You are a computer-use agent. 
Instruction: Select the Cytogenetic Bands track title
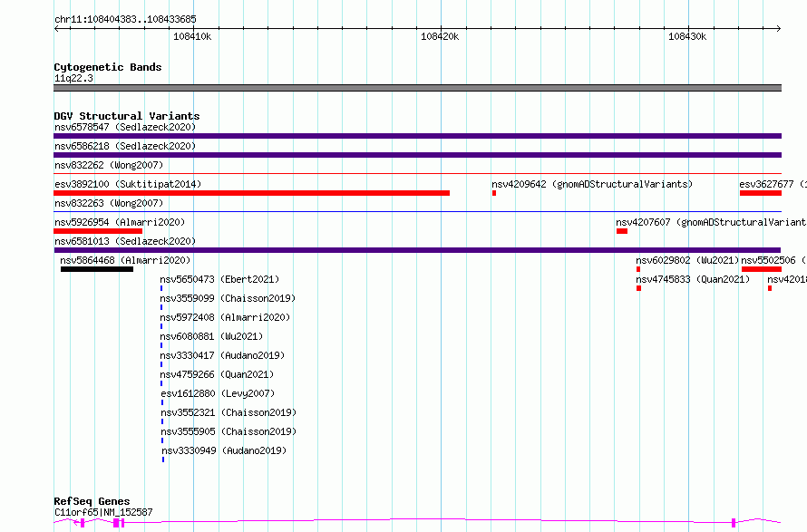pos(108,67)
